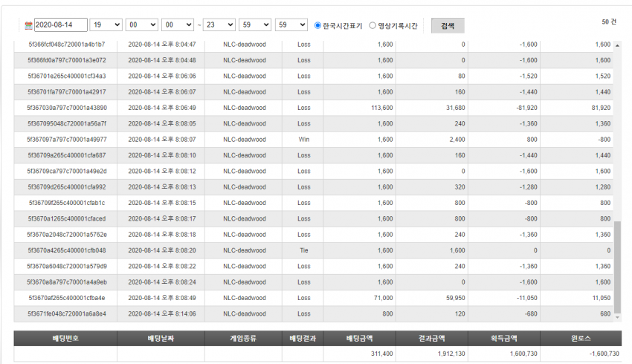
Task: Click the 결과금액 column header
Action: [432, 338]
